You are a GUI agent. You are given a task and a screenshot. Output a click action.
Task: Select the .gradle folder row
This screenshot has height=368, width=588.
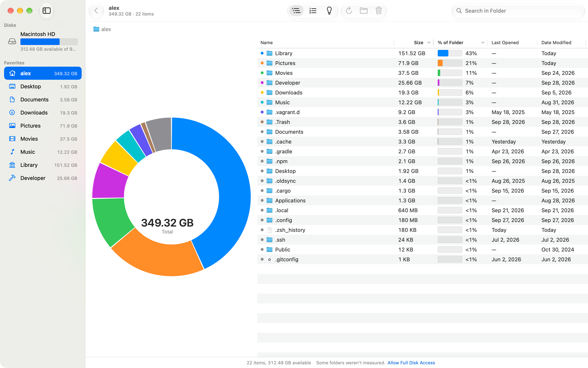[422, 151]
